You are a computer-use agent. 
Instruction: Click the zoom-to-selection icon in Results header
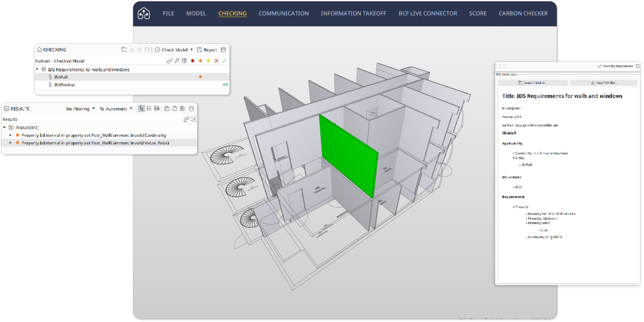[x=193, y=119]
